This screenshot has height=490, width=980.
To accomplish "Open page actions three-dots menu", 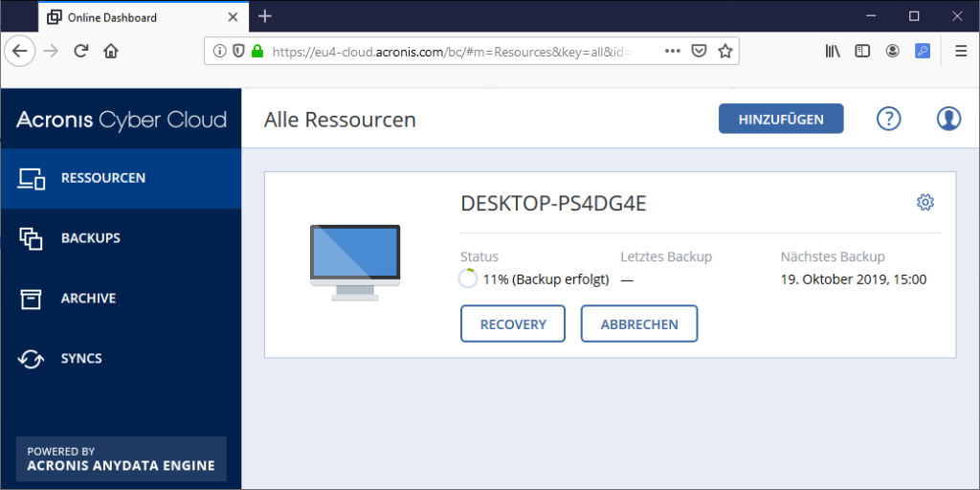I will point(672,52).
